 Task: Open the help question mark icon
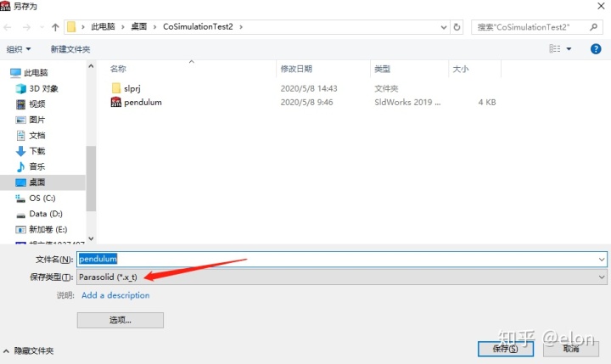[x=596, y=49]
